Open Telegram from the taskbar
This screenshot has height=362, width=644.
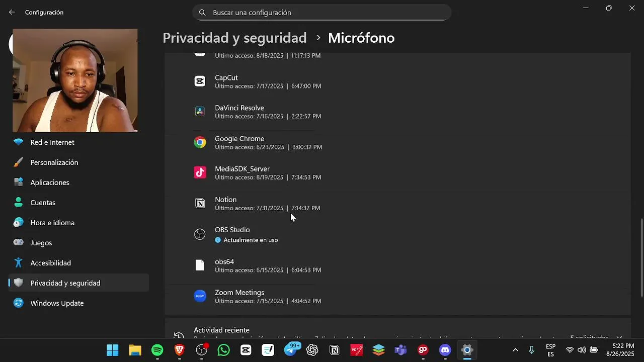point(291,350)
